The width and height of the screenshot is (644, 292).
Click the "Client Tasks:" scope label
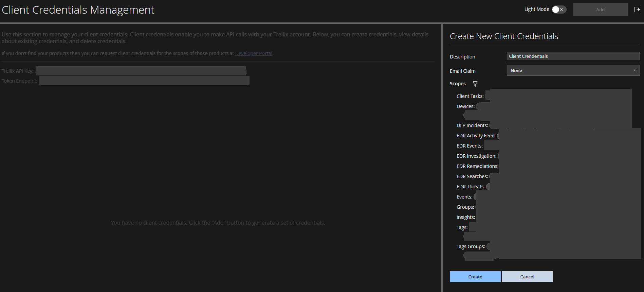tap(470, 96)
